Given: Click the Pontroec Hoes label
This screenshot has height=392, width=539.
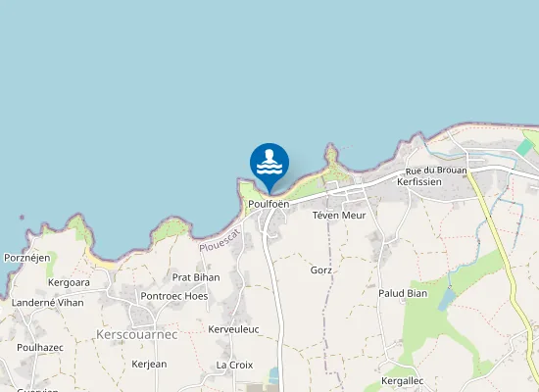Looking at the screenshot, I should point(174,296).
